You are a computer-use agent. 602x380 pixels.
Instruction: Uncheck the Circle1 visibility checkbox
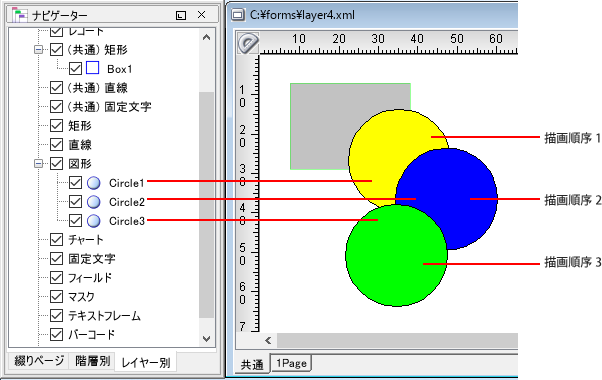coord(75,183)
